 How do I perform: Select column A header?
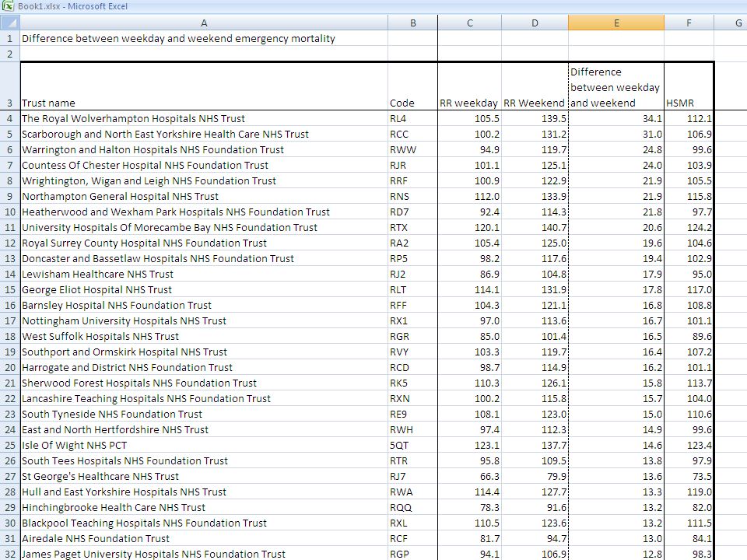pyautogui.click(x=204, y=23)
